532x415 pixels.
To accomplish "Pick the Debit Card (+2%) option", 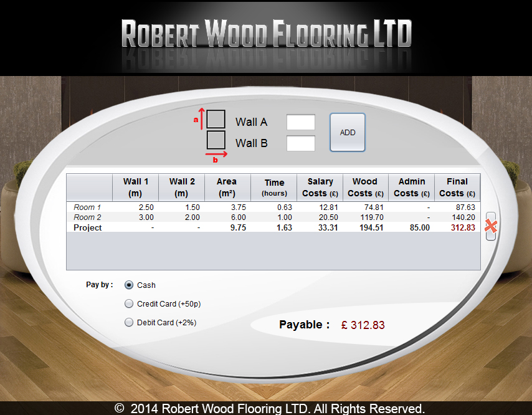I will point(129,323).
